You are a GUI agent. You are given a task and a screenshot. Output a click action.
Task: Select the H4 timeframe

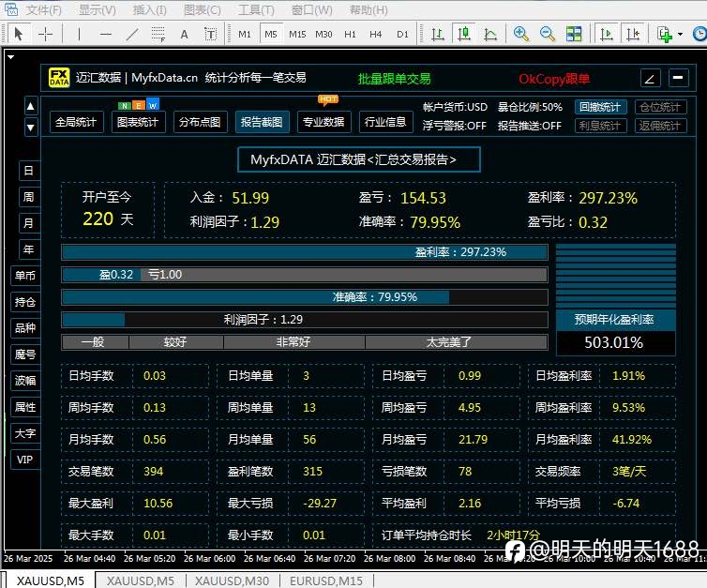point(376,35)
